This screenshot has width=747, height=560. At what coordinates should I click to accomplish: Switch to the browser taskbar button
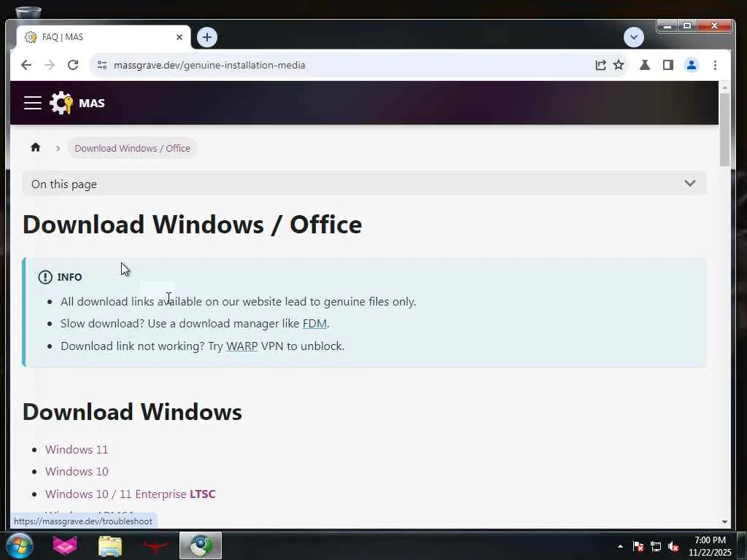click(201, 545)
